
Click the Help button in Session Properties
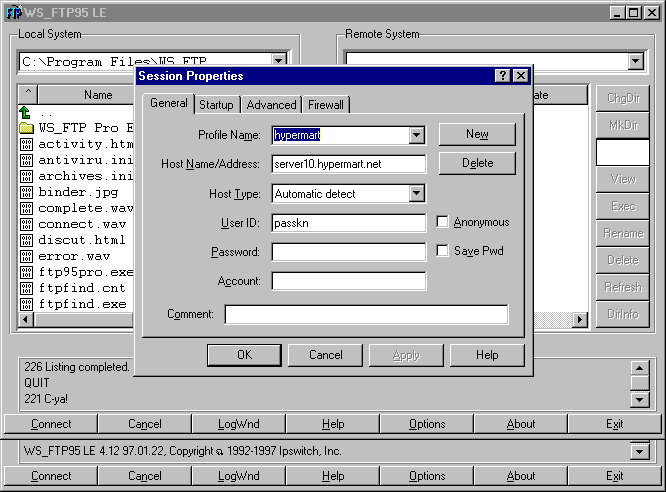(487, 355)
